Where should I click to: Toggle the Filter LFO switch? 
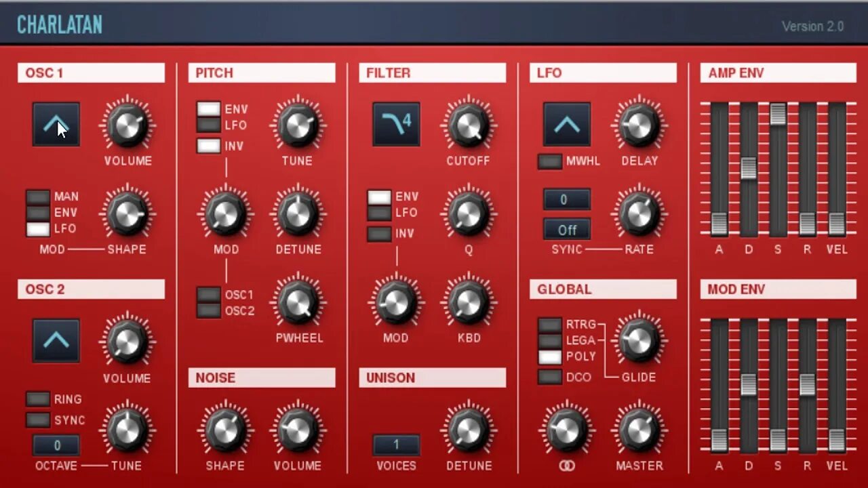click(x=379, y=213)
